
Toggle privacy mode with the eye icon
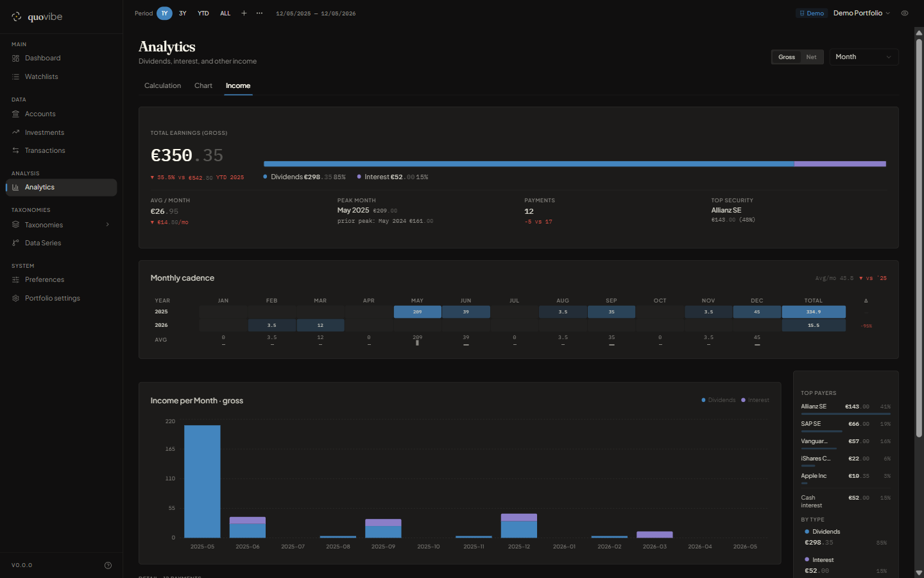pyautogui.click(x=905, y=13)
